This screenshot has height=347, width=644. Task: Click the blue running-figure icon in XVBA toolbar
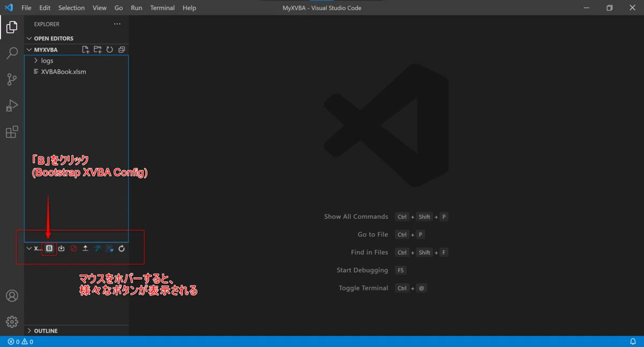(98, 248)
